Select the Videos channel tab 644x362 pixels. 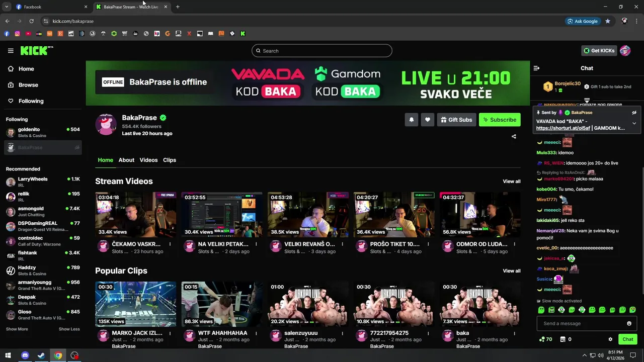(148, 160)
